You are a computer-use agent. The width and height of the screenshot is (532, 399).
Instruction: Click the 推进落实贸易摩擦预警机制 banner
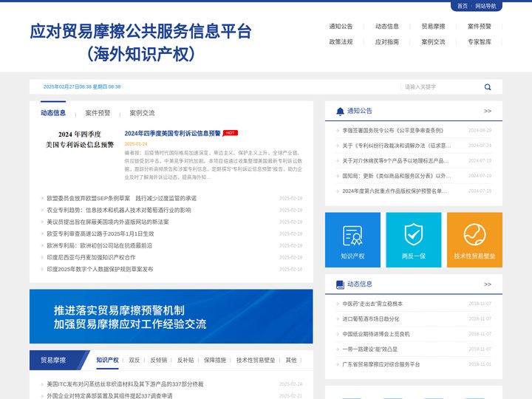(171, 316)
